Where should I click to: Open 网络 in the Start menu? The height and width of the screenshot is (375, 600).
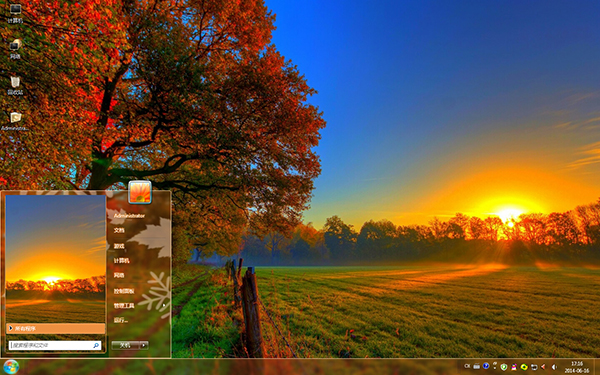point(119,276)
